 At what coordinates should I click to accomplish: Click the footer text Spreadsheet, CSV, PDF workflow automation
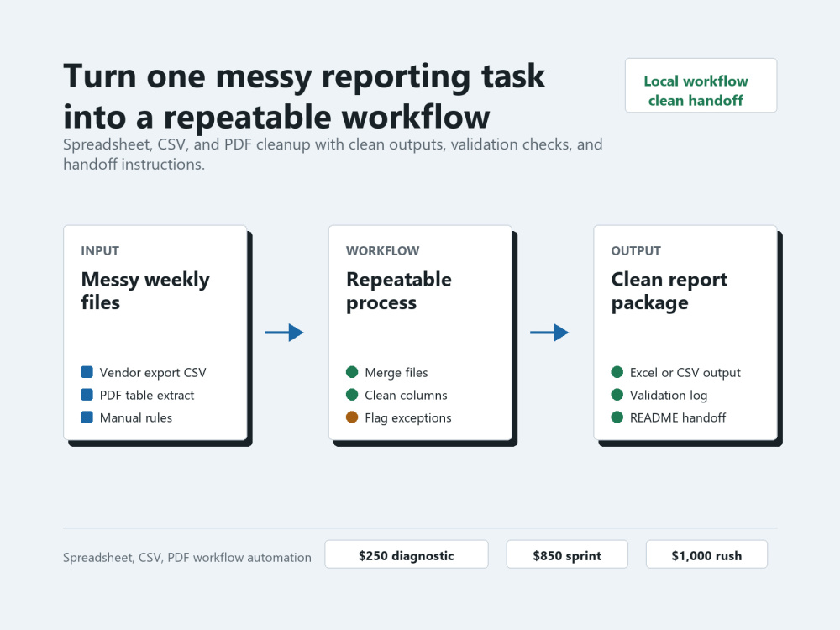(187, 558)
